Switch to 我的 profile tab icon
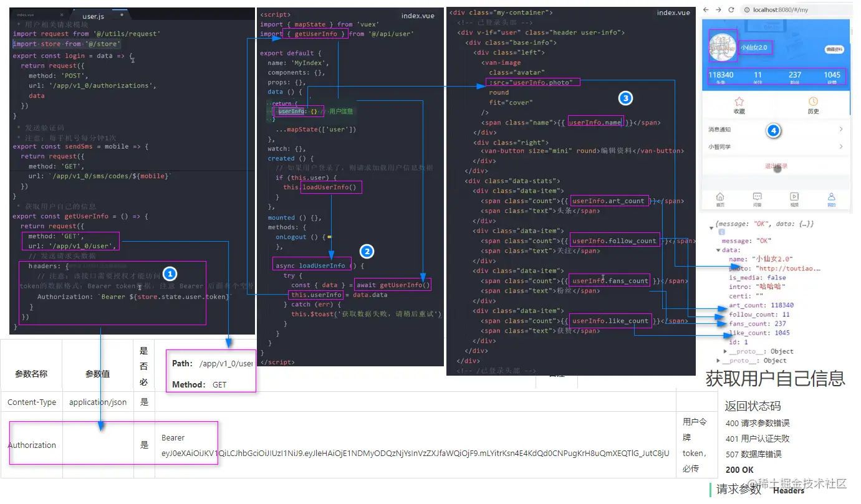The height and width of the screenshot is (504, 861). coord(831,196)
